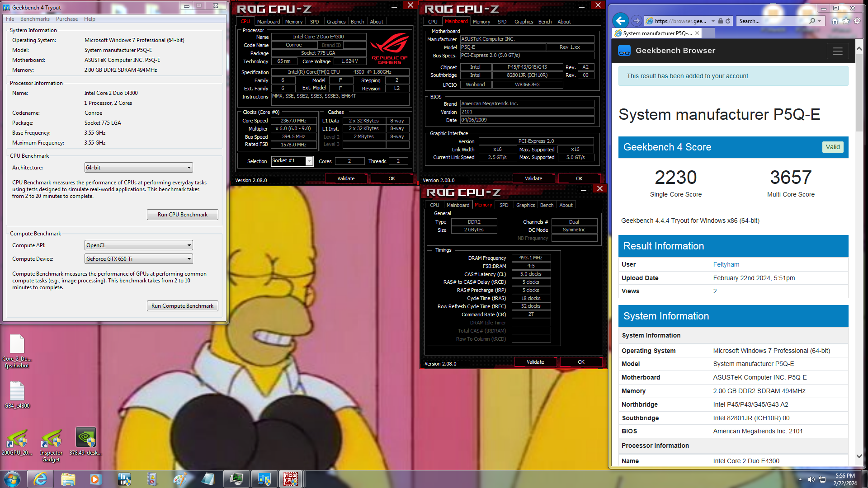This screenshot has width=868, height=488.
Task: Click the Run CPU Benchmark button
Action: click(183, 215)
